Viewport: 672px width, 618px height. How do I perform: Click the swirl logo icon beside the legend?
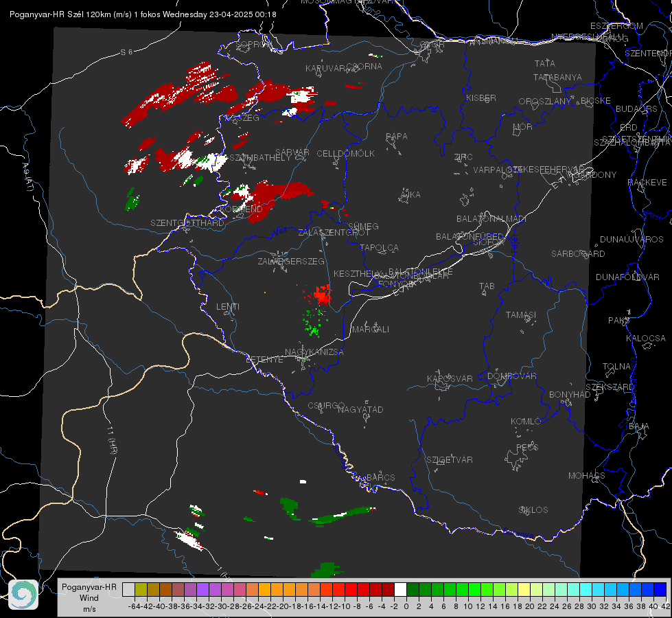[x=23, y=595]
